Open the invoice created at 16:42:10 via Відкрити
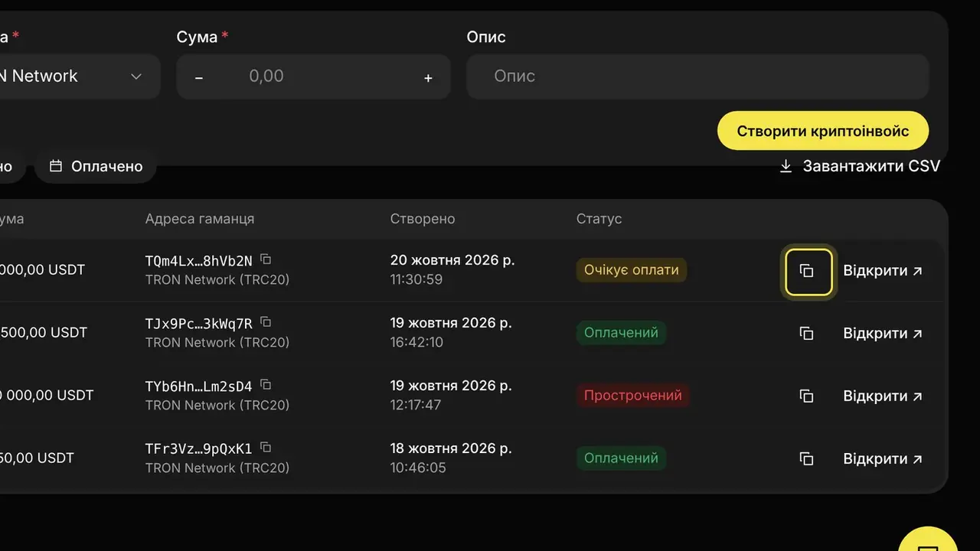The width and height of the screenshot is (980, 551). click(x=883, y=334)
